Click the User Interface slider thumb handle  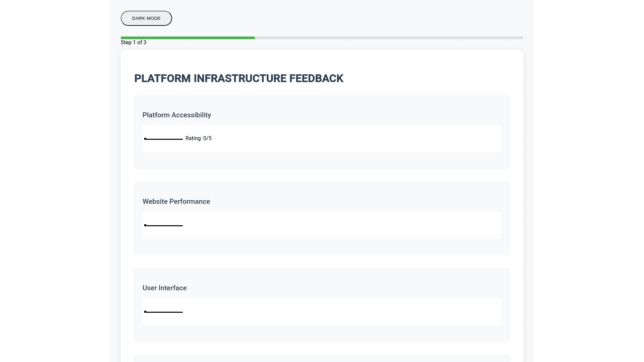(145, 311)
